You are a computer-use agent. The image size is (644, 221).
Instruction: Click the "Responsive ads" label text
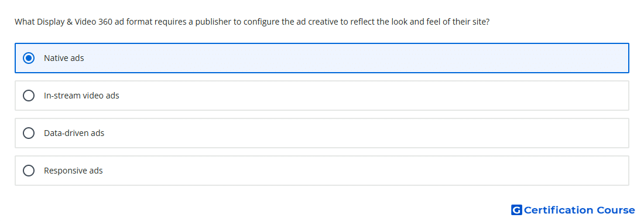point(73,171)
